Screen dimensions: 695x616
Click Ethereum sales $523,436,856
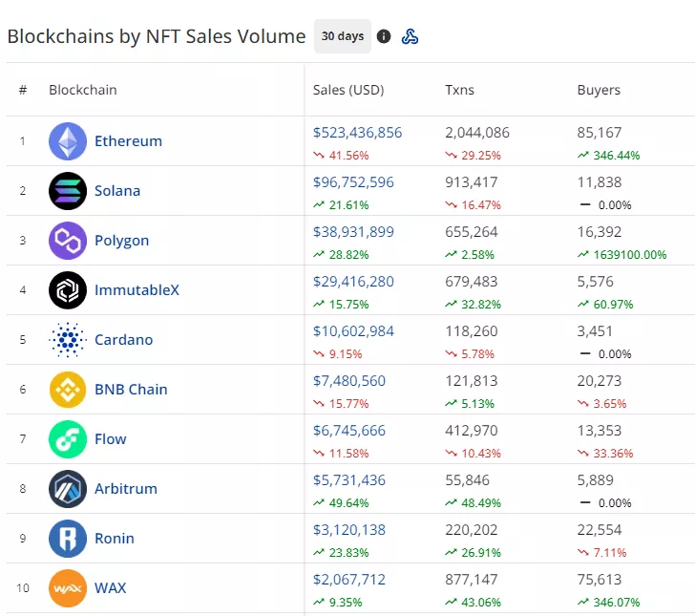coord(357,132)
